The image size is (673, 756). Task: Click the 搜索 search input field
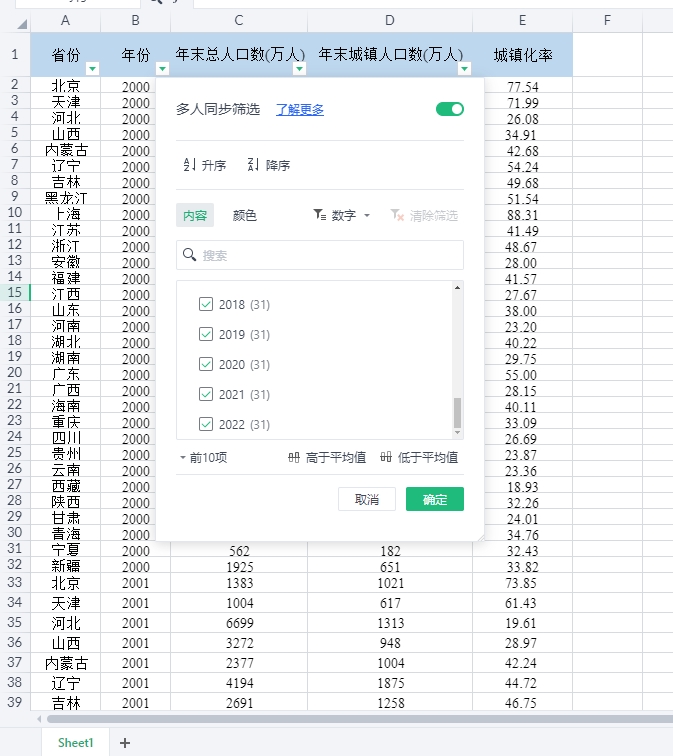(320, 255)
